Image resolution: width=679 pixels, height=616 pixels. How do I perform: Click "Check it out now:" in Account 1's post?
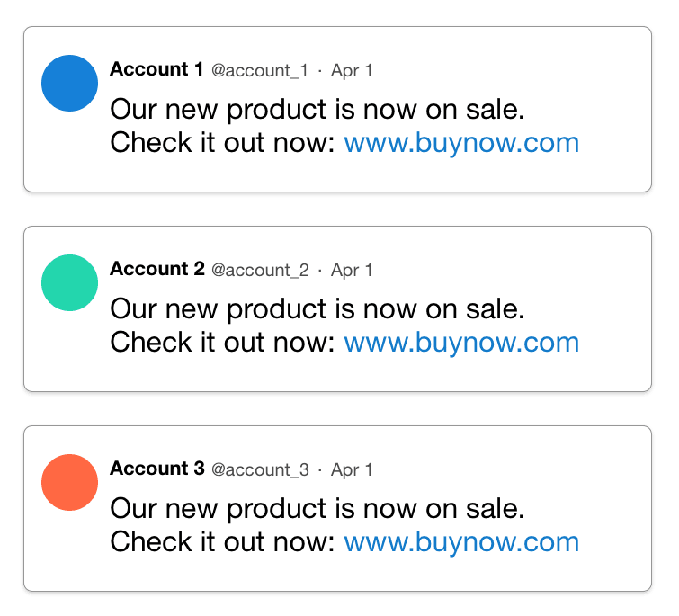(x=222, y=143)
